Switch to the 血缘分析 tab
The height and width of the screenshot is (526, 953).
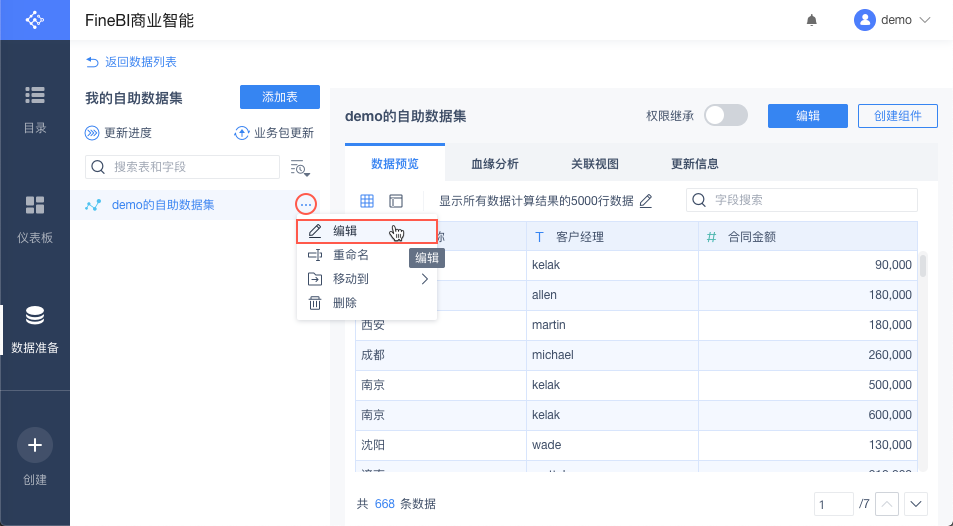point(495,164)
